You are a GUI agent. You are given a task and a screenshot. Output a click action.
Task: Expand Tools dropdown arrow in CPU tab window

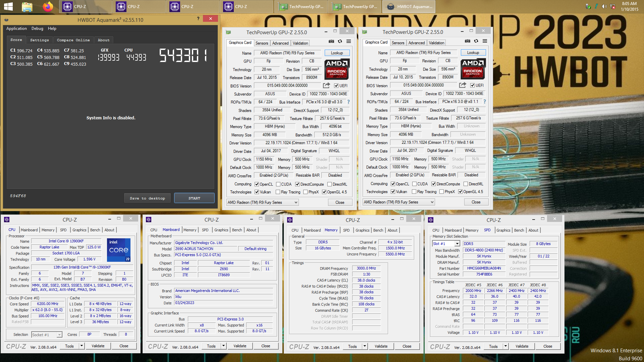click(82, 346)
